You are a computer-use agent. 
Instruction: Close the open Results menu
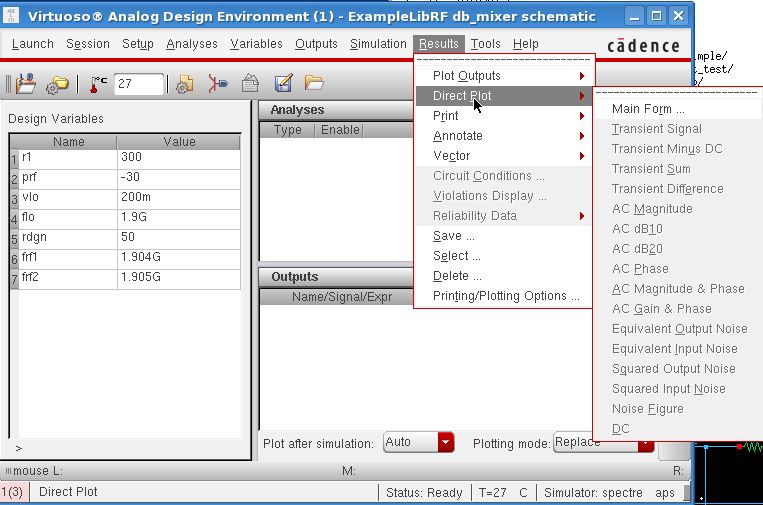pos(438,44)
